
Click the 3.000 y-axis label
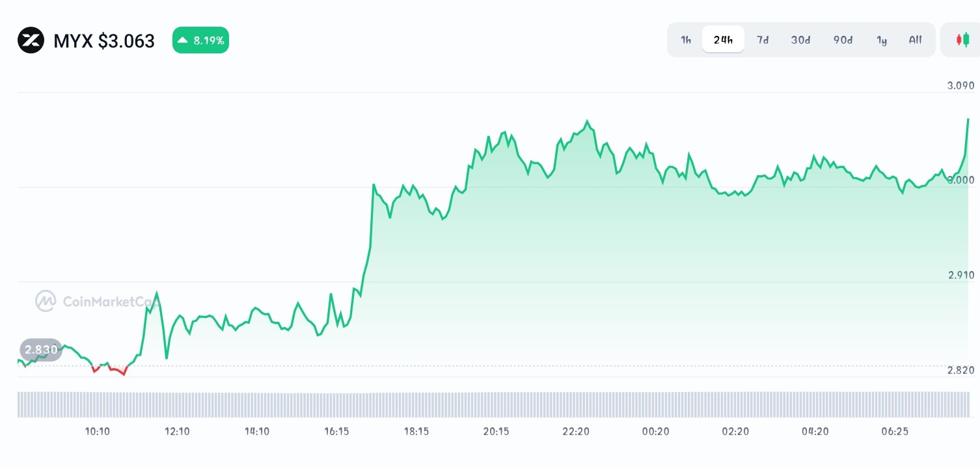960,180
